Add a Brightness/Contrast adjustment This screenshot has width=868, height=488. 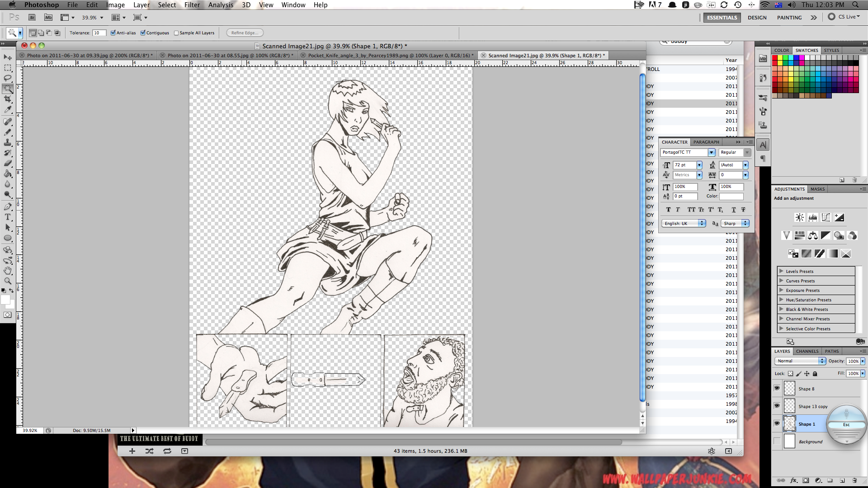(800, 217)
